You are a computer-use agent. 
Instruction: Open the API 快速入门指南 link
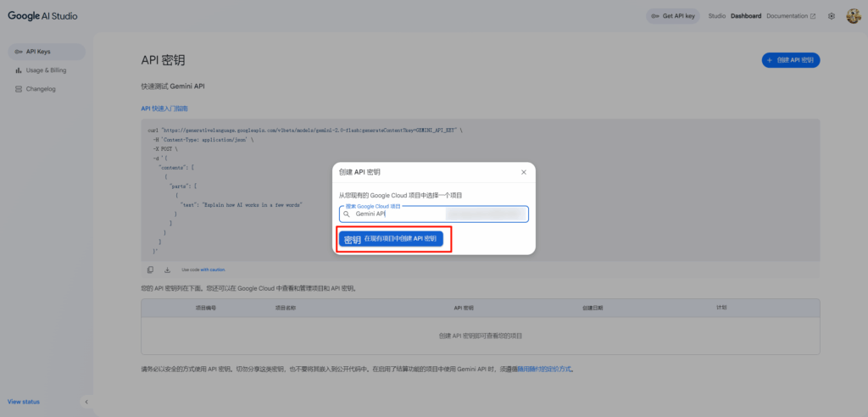(x=165, y=108)
